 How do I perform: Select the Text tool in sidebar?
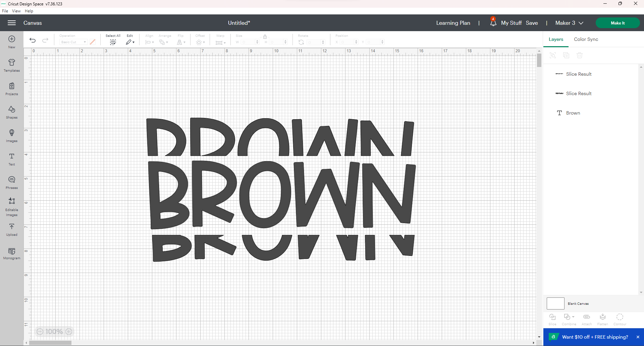[x=12, y=159]
